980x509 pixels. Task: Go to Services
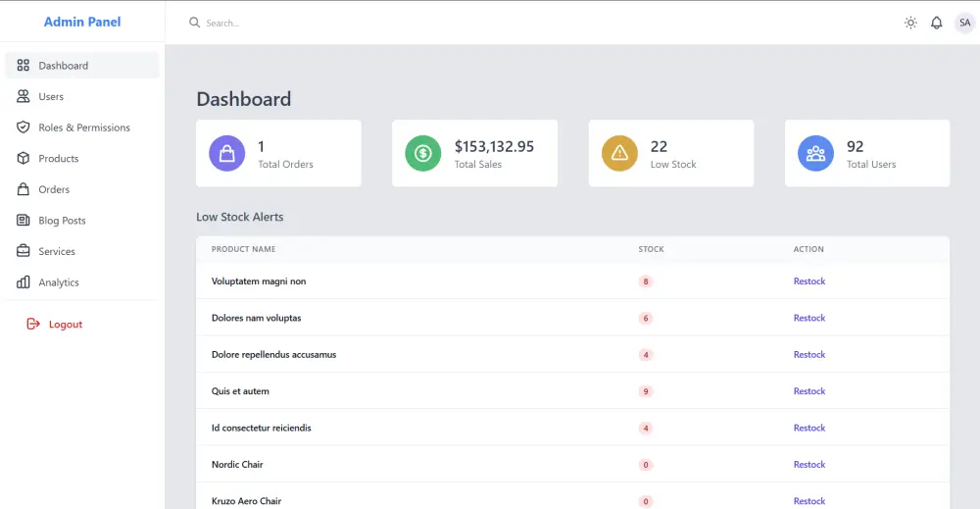tap(82, 251)
